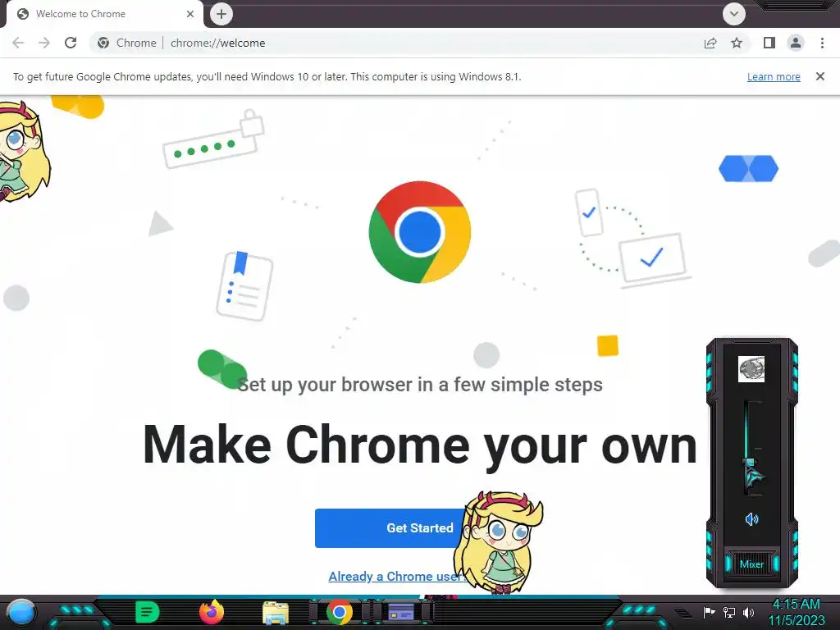
Task: Click the tray speaker volume icon
Action: click(749, 612)
